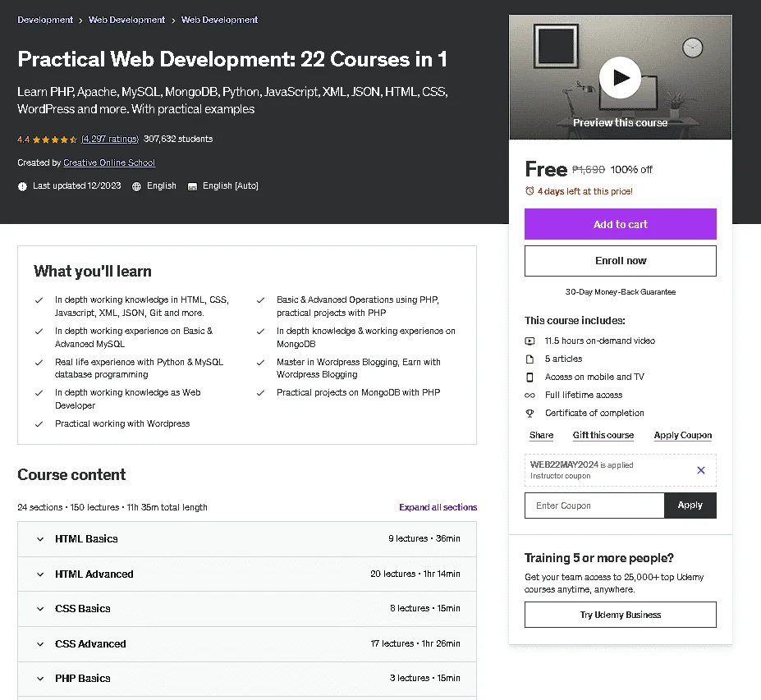Click the 17 lectures • 1hr 26min text
The width and height of the screenshot is (761, 700).
pyautogui.click(x=415, y=643)
